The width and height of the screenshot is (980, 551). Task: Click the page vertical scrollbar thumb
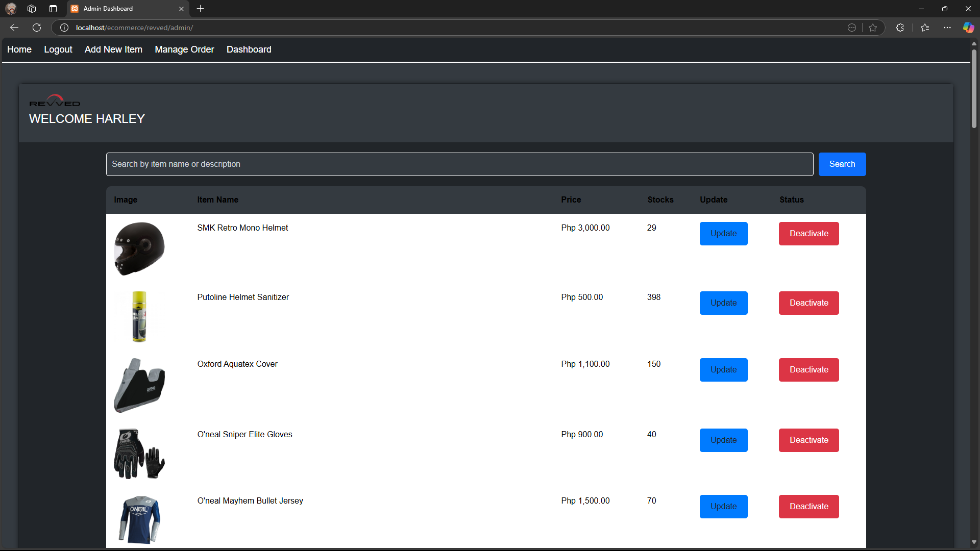pyautogui.click(x=974, y=88)
